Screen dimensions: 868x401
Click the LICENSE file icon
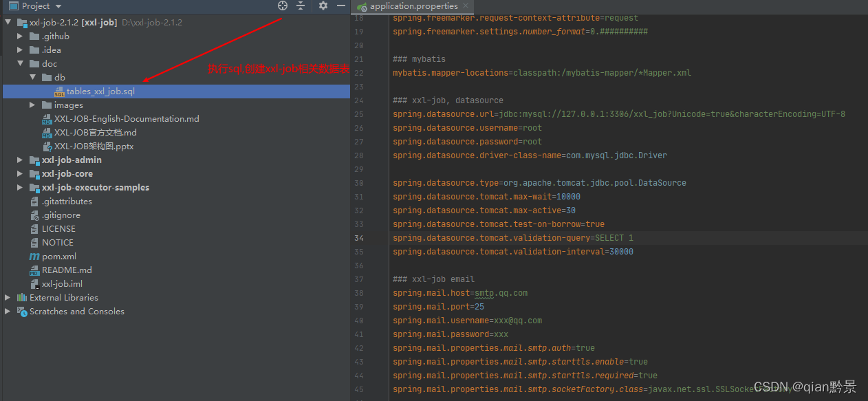(x=35, y=229)
